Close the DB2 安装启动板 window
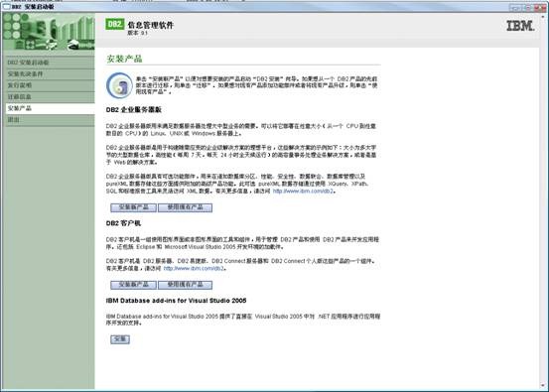Image resolution: width=549 pixels, height=392 pixels. click(x=539, y=8)
